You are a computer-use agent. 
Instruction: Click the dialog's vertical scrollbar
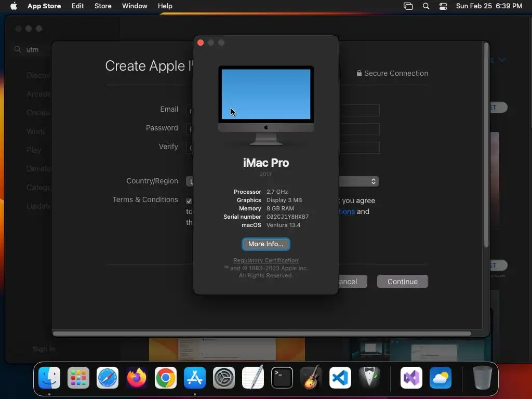pyautogui.click(x=486, y=146)
